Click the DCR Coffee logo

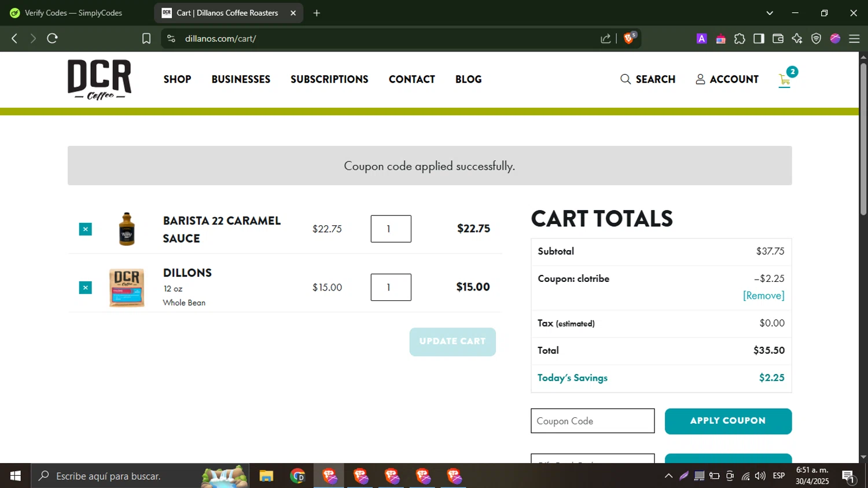pyautogui.click(x=100, y=80)
